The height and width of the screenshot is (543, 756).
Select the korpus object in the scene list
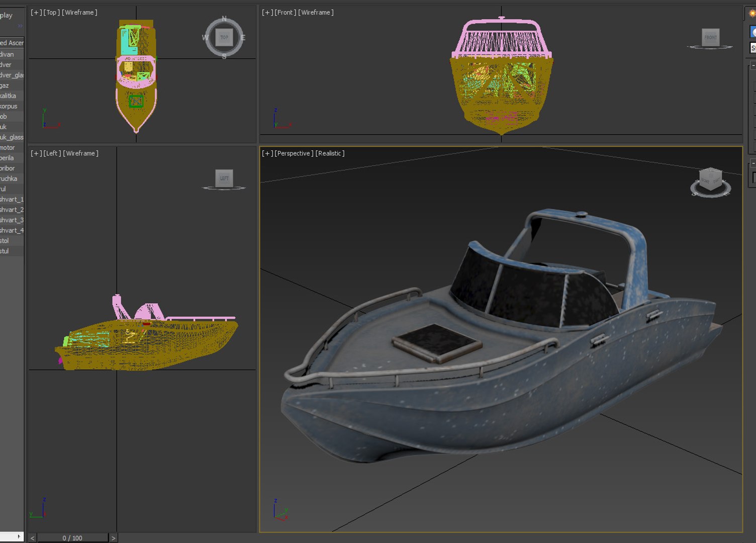point(12,106)
